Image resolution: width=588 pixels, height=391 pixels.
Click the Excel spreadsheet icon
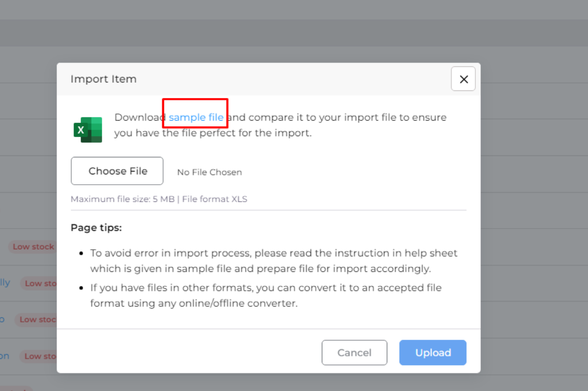tap(88, 127)
